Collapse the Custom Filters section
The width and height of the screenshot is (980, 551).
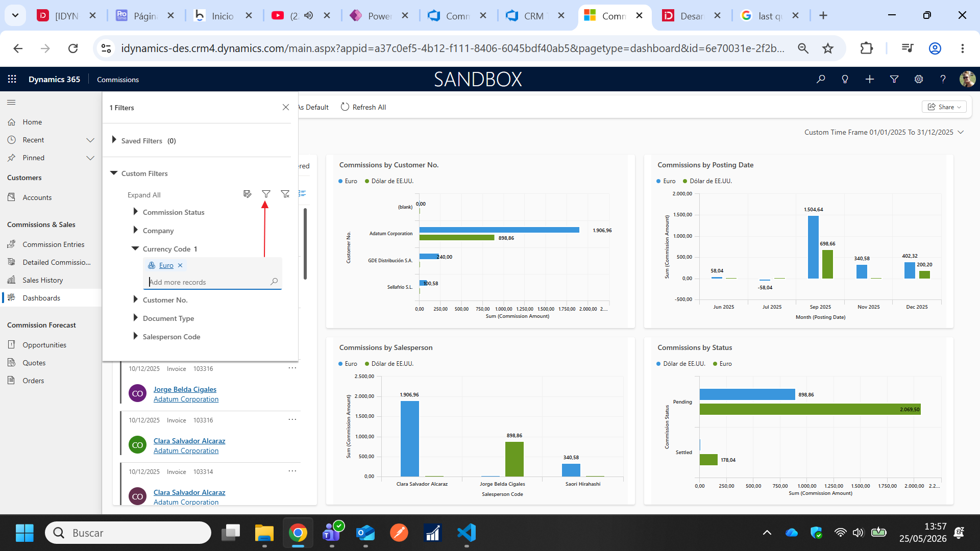pyautogui.click(x=114, y=173)
